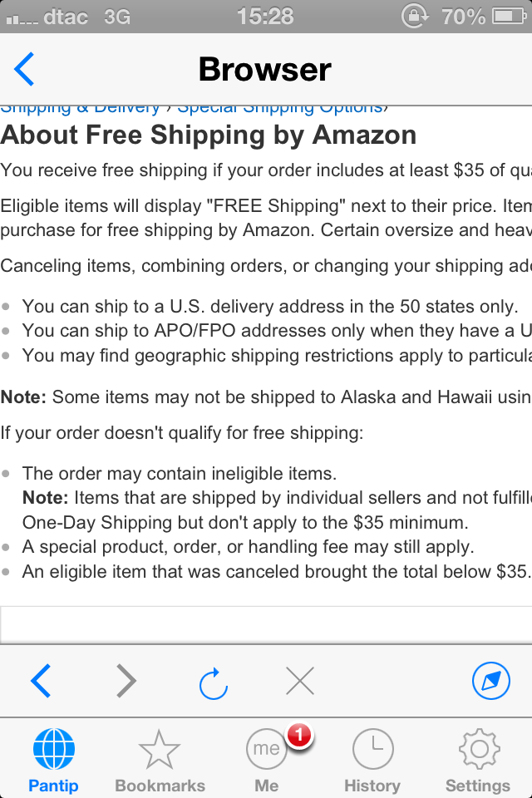532x798 pixels.
Task: Open page in Safari compass icon
Action: point(490,681)
